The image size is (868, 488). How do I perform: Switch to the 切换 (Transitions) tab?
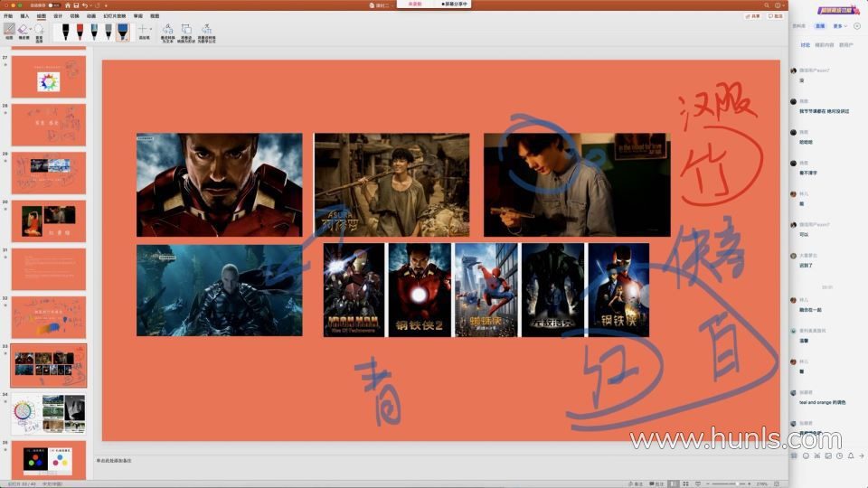(75, 16)
